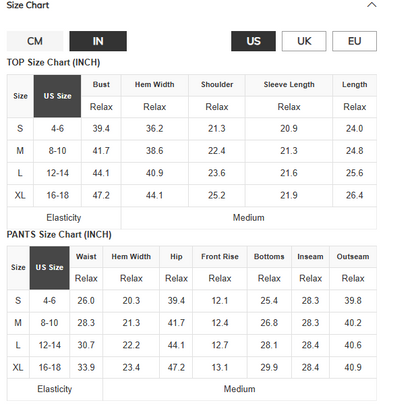Click the 16-18 US size in TOP chart

(58, 195)
